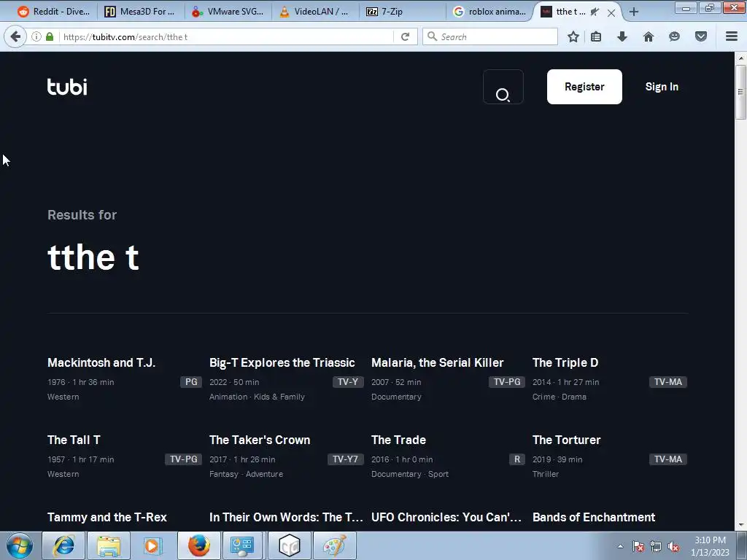Show site information via info icon
This screenshot has height=560, width=747.
(x=36, y=36)
